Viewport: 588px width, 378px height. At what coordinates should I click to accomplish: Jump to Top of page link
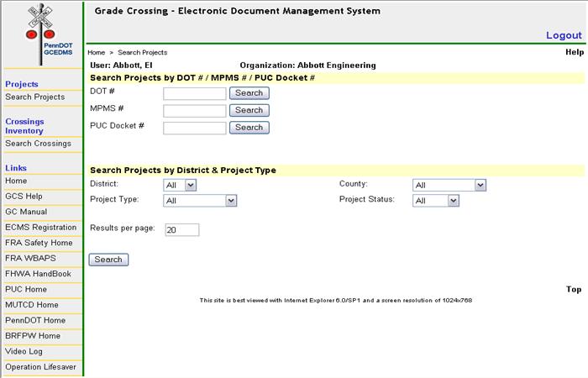pos(574,290)
